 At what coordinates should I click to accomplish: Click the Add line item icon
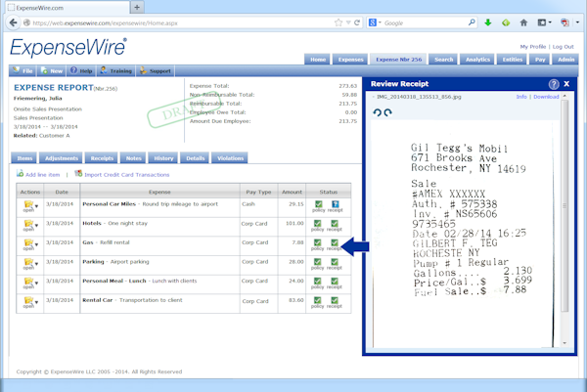pyautogui.click(x=20, y=174)
